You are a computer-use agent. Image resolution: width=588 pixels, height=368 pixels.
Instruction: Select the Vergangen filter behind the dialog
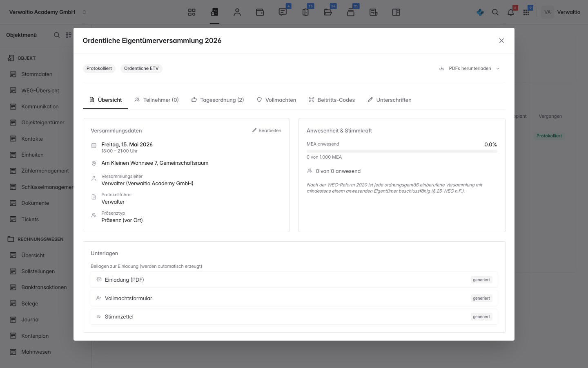tap(550, 116)
